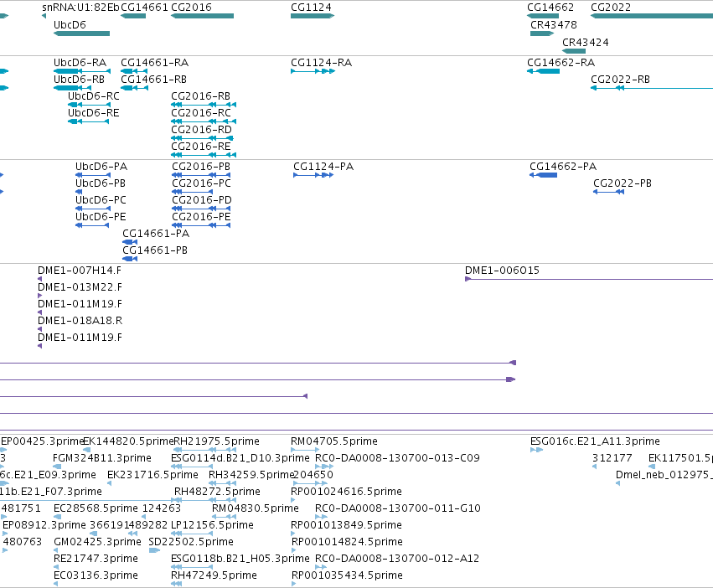The image size is (713, 588).
Task: Select the CG14661-PB protein label
Action: tap(155, 250)
